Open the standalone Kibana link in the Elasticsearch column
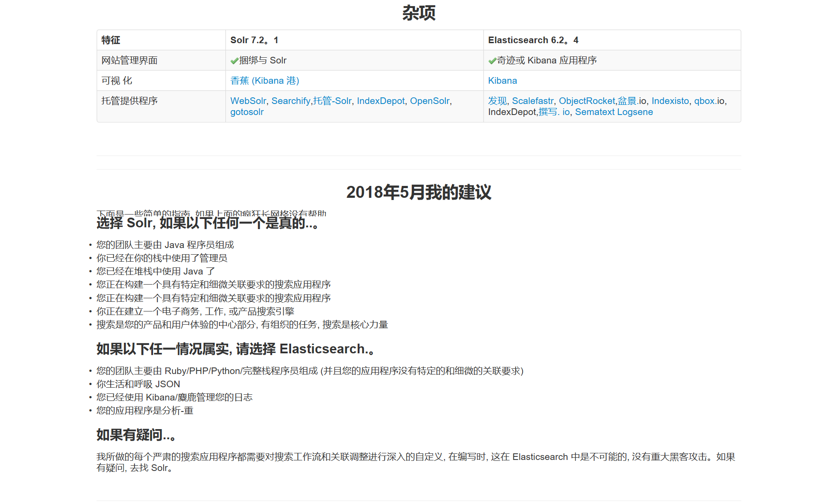The width and height of the screenshot is (837, 504). click(x=502, y=81)
